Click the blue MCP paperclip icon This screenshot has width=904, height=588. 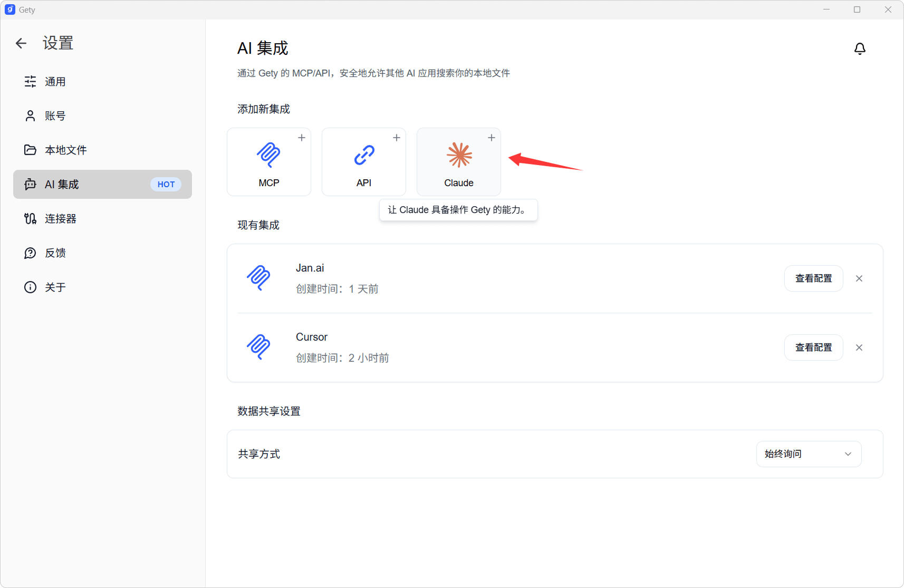[x=269, y=155]
